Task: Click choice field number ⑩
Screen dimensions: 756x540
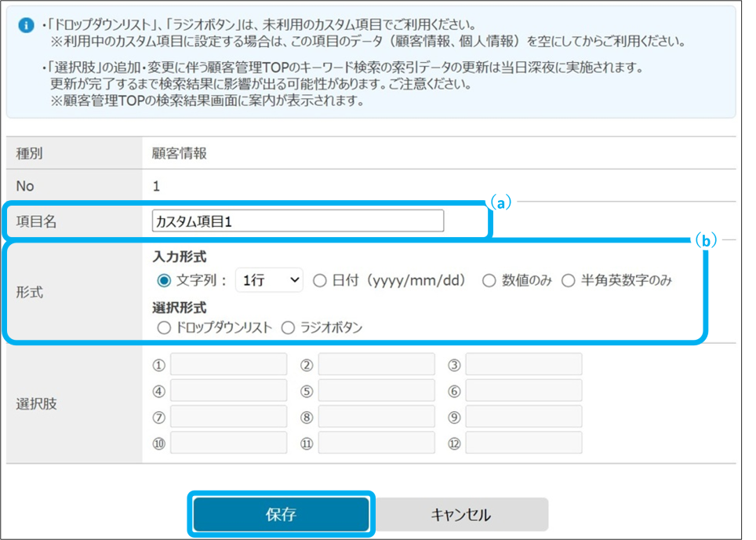Action: point(228,442)
